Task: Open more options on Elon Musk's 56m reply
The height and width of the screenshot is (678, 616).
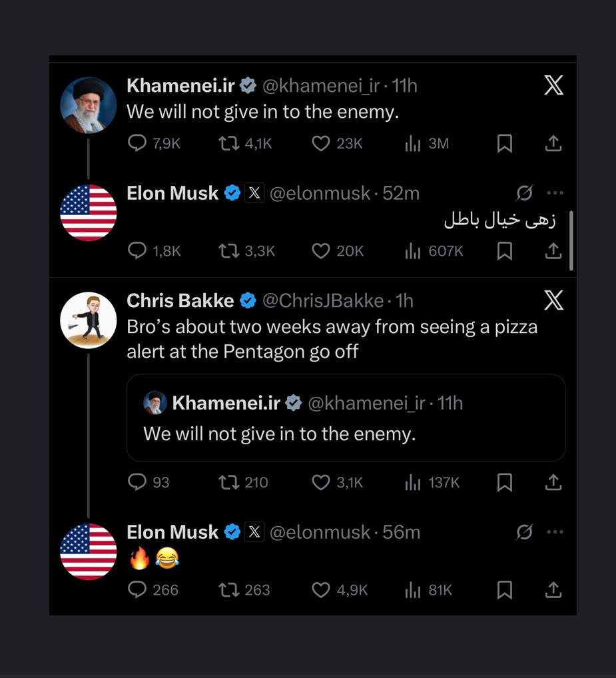Action: [555, 532]
